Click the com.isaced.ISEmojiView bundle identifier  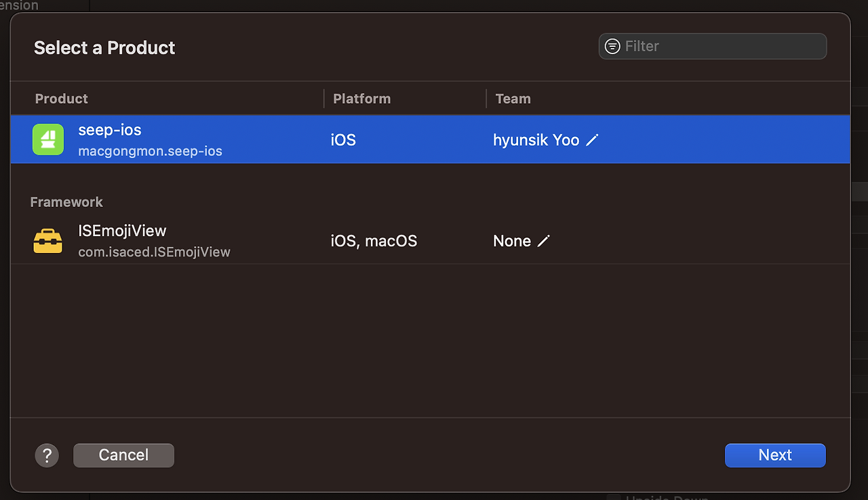pyautogui.click(x=154, y=252)
